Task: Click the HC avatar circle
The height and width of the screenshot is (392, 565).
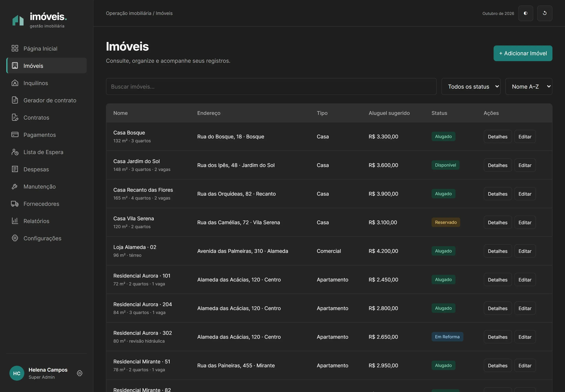Action: click(x=17, y=373)
